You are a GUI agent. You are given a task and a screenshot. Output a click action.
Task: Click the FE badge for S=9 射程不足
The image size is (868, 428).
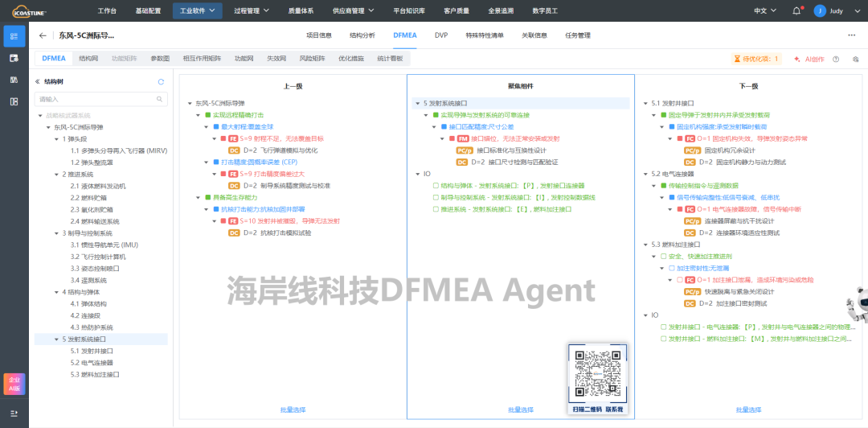(233, 138)
